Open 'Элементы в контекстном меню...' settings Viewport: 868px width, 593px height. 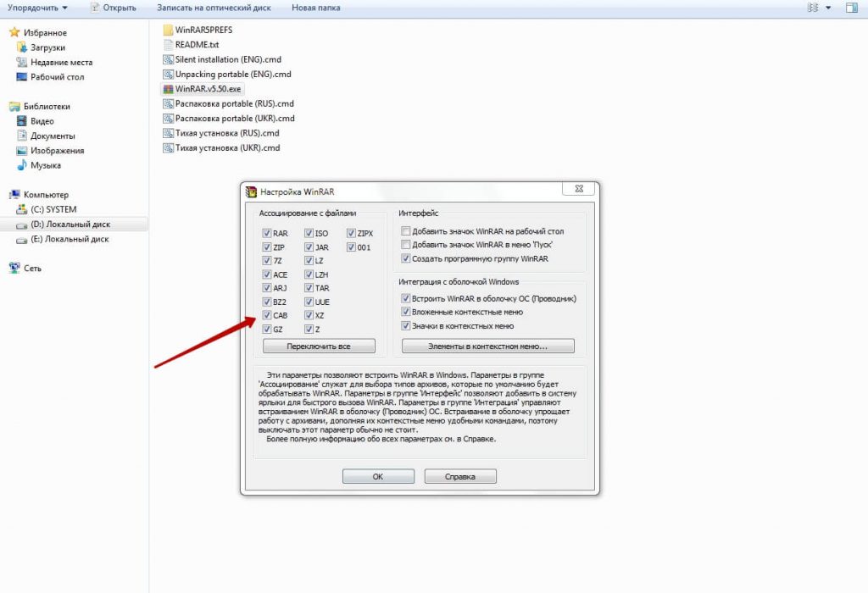pos(487,346)
